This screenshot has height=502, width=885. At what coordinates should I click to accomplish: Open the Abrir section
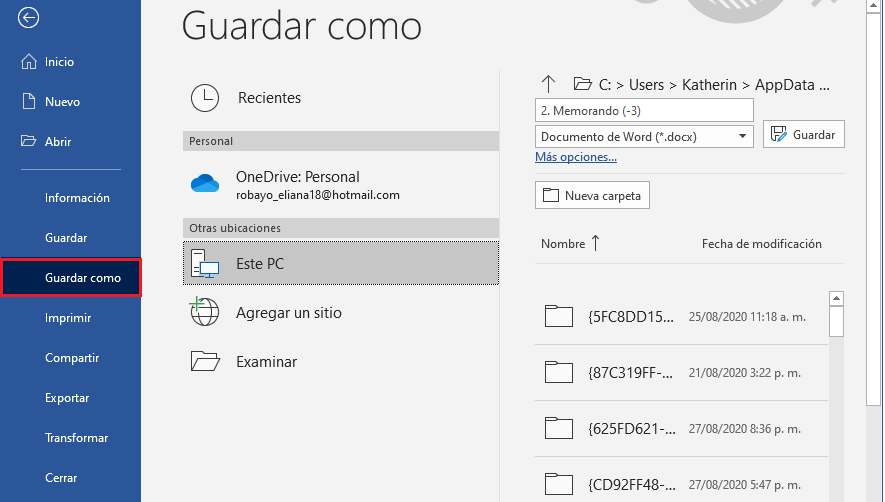pos(58,142)
